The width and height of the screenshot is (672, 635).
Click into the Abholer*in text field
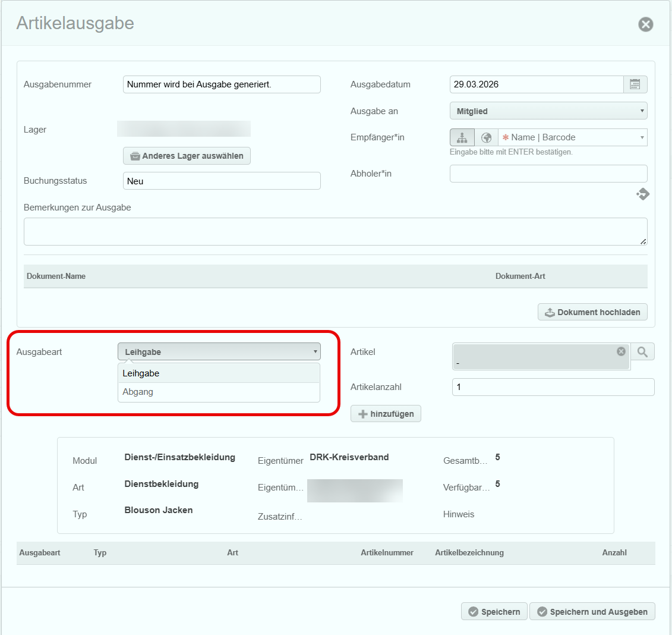click(548, 174)
